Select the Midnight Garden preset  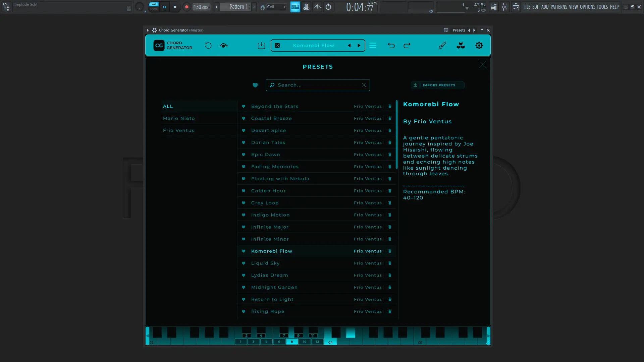(x=274, y=287)
